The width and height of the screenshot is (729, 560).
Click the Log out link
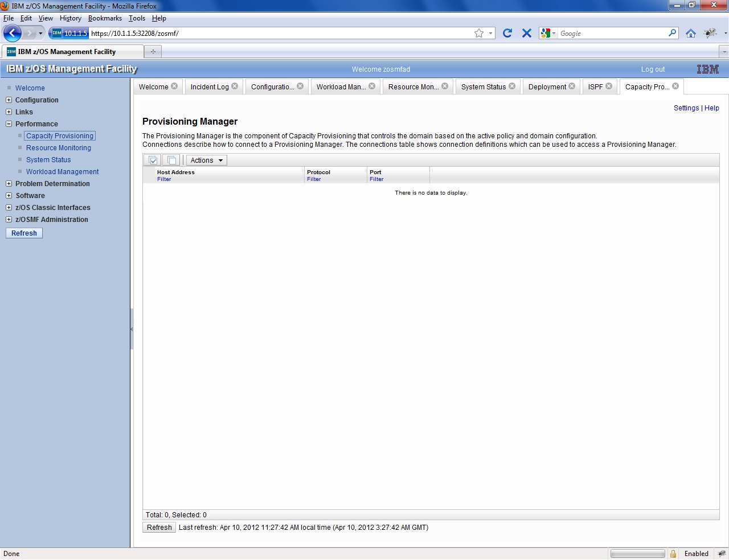tap(653, 69)
